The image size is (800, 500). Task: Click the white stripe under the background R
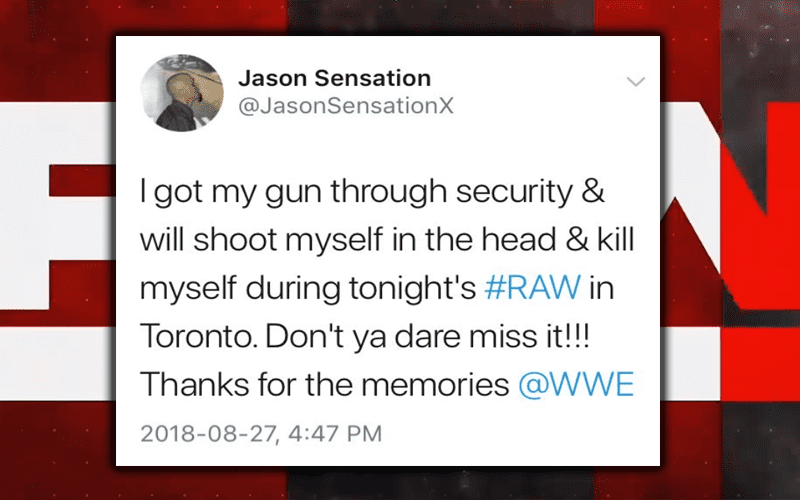(58, 363)
